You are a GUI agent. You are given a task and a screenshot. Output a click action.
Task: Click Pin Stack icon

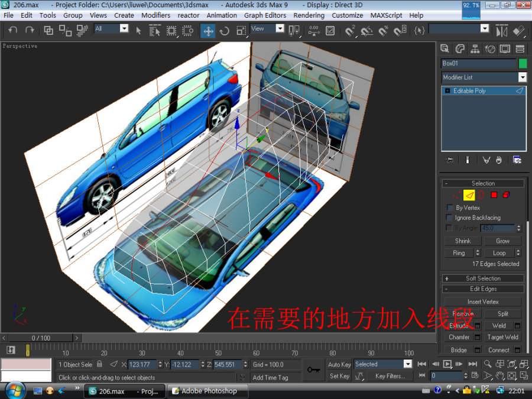pos(449,160)
